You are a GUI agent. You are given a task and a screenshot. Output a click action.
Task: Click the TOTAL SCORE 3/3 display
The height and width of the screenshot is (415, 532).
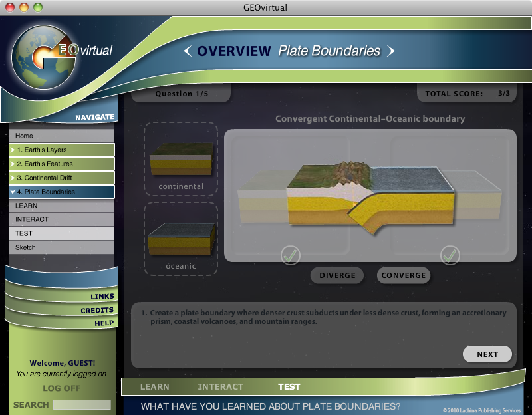coord(467,94)
